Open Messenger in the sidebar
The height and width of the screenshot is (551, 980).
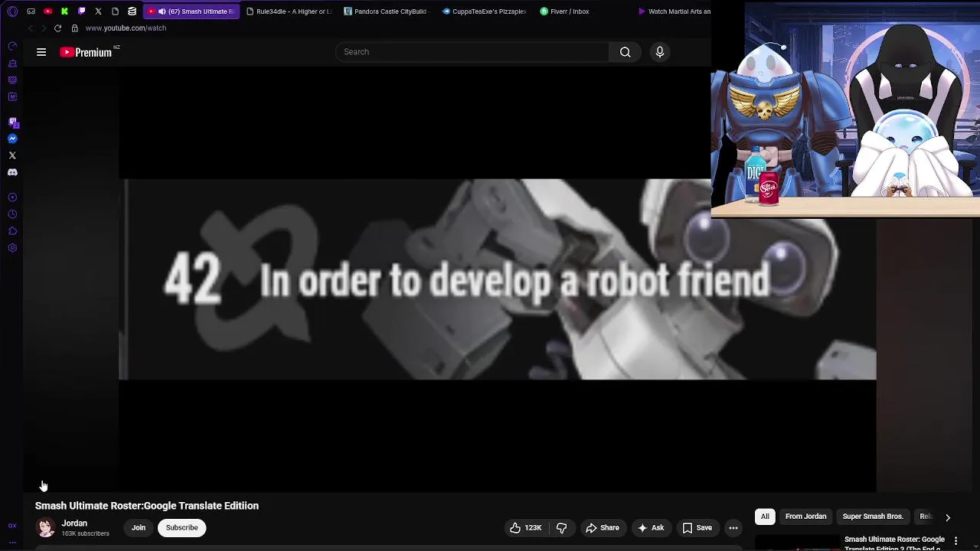(12, 139)
